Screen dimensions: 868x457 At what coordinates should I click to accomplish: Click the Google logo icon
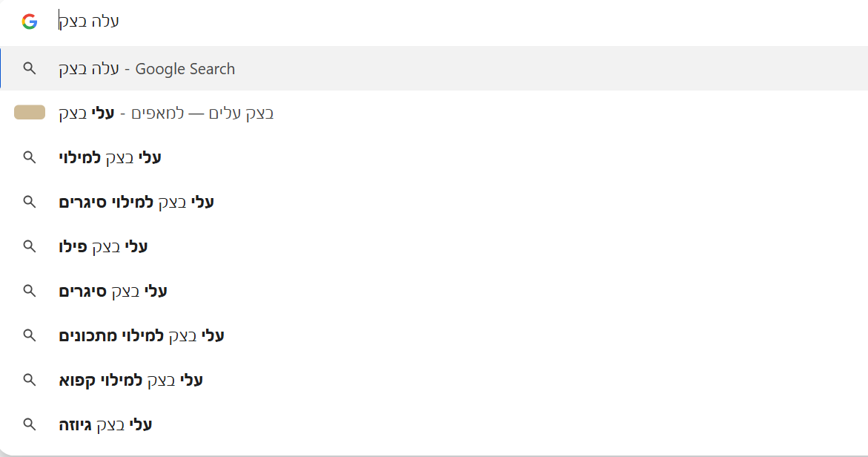30,22
